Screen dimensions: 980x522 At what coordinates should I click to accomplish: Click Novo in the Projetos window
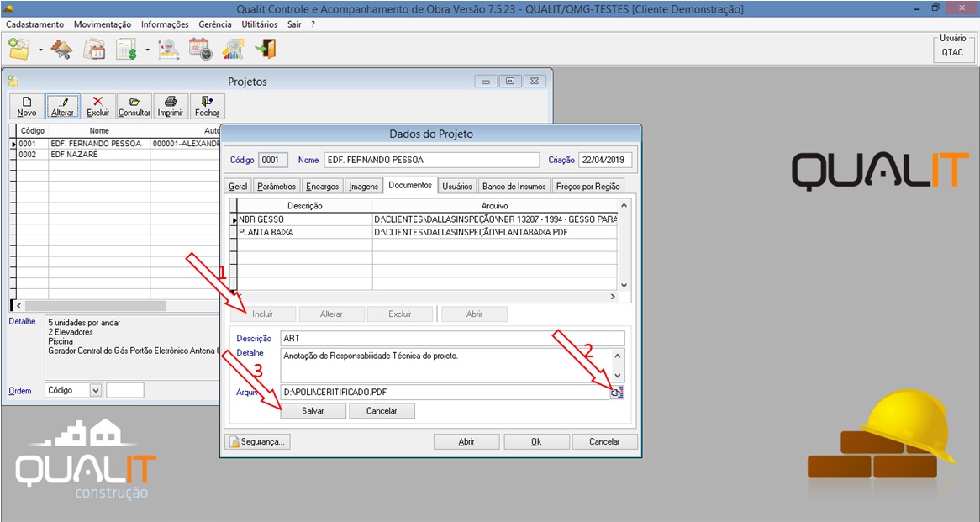(26, 106)
